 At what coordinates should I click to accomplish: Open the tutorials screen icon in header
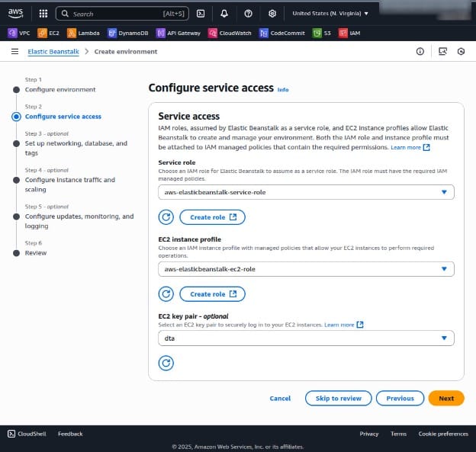tap(443, 51)
